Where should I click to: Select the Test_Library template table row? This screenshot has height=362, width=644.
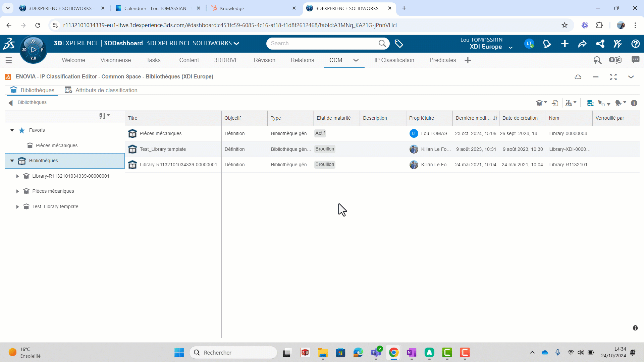click(163, 149)
